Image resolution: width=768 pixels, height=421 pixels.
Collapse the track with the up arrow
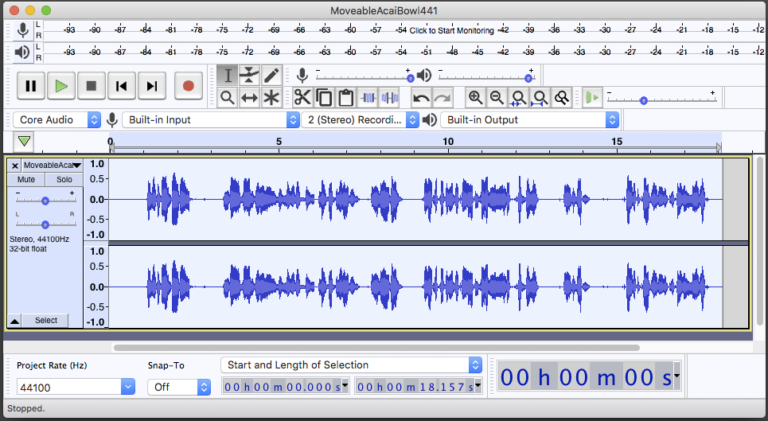pyautogui.click(x=15, y=321)
